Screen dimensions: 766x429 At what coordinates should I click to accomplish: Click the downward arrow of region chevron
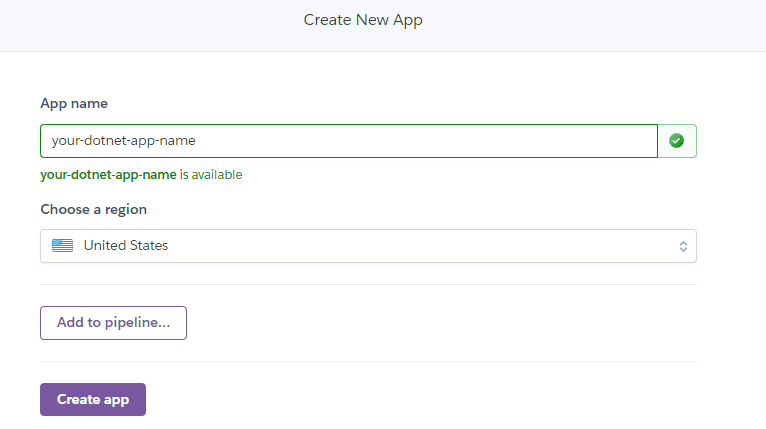683,250
